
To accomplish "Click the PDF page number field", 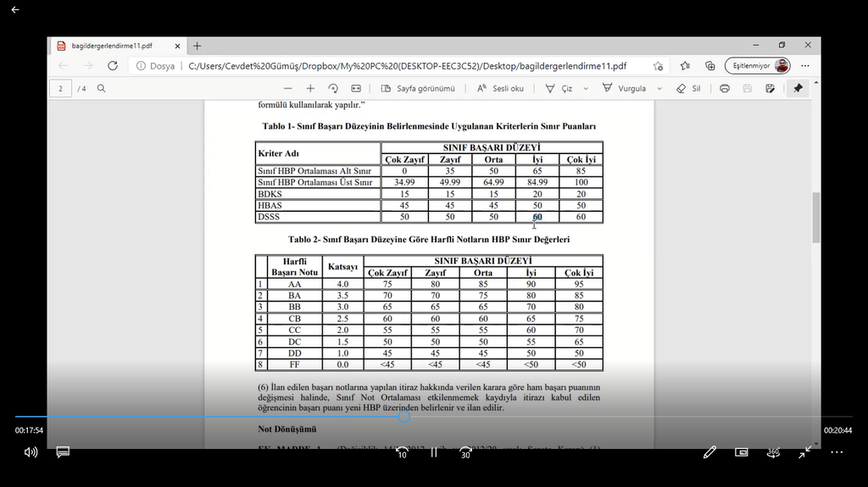I will coord(60,89).
